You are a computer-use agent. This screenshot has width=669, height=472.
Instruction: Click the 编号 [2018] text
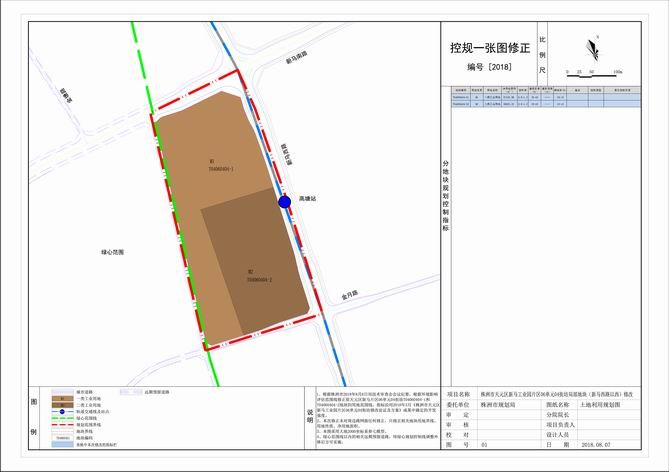click(x=489, y=66)
